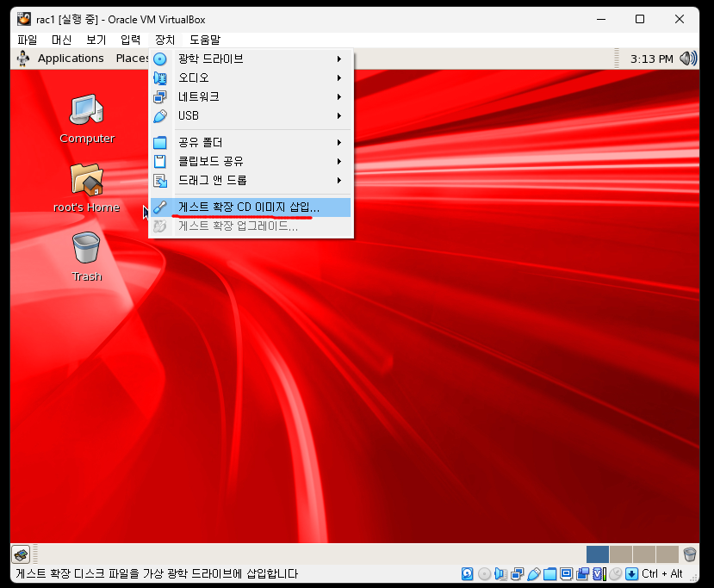This screenshot has width=714, height=588.
Task: Click the status bar text 게스트 확장 디스크 파일을
Action: click(x=78, y=574)
